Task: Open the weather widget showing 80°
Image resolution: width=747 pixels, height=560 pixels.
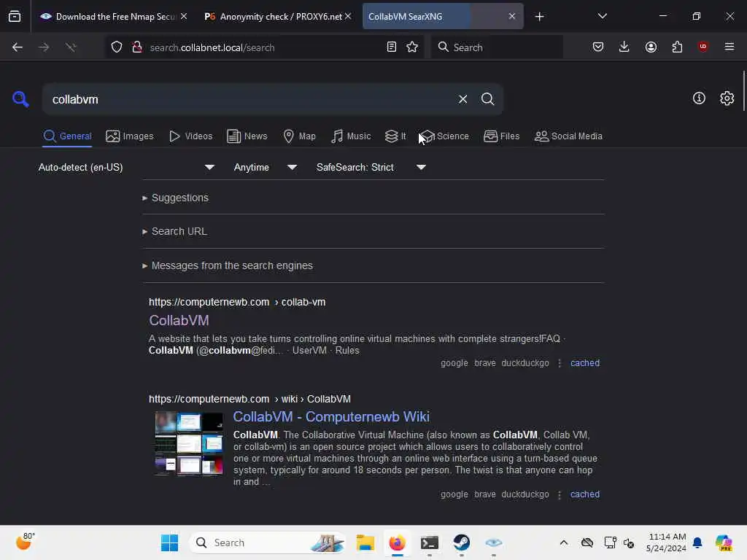Action: coord(26,542)
